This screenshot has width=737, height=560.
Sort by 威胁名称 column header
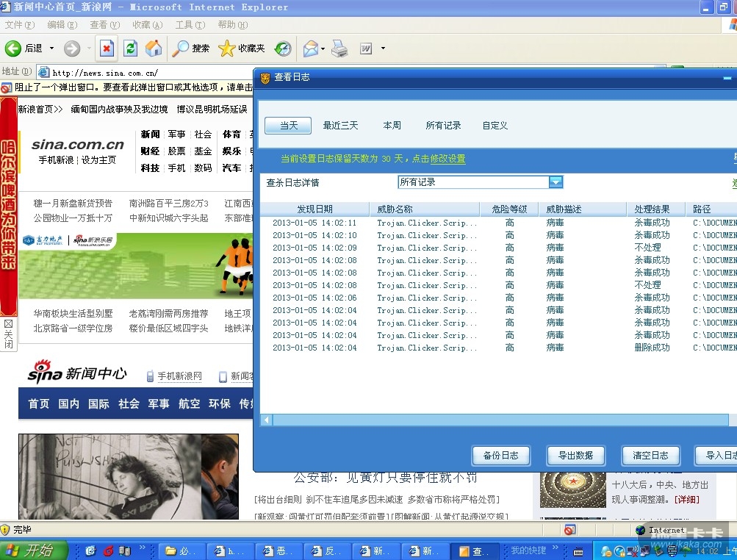click(425, 209)
